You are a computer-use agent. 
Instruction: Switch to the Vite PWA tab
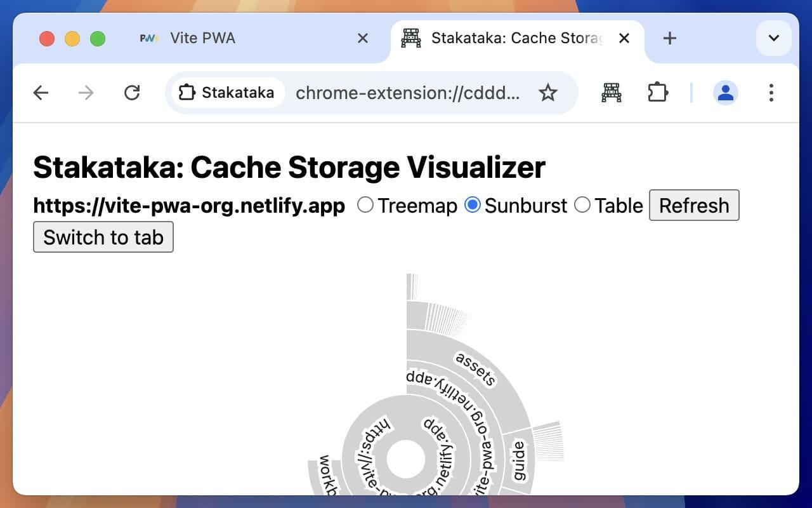(x=254, y=39)
